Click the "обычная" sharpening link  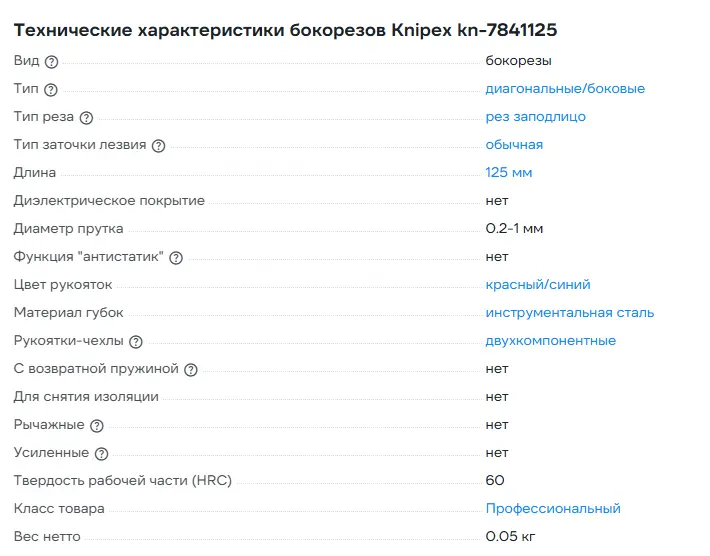514,145
